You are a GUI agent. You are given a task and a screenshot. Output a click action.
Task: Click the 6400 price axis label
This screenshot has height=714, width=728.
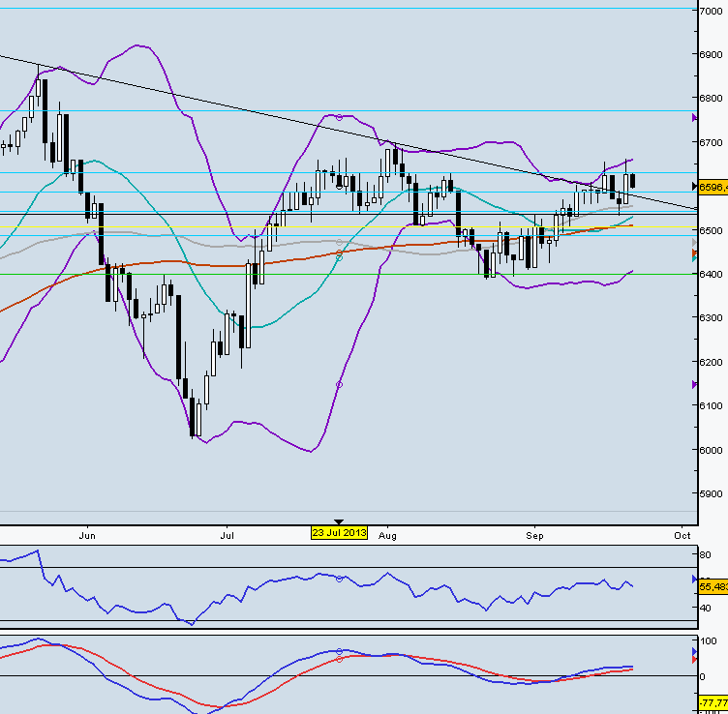711,274
